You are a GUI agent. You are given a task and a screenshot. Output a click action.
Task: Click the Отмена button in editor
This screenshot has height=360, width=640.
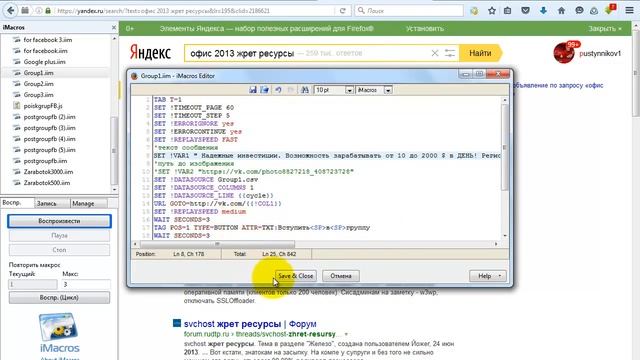341,276
